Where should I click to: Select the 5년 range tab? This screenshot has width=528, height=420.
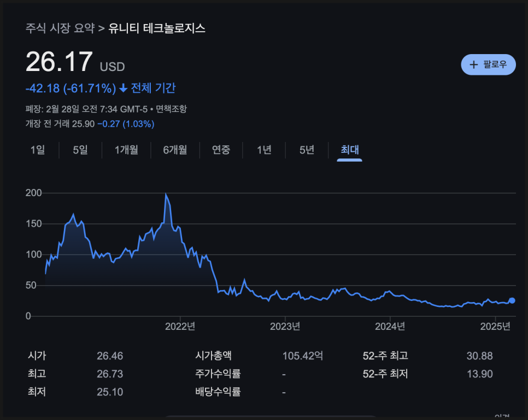click(307, 150)
